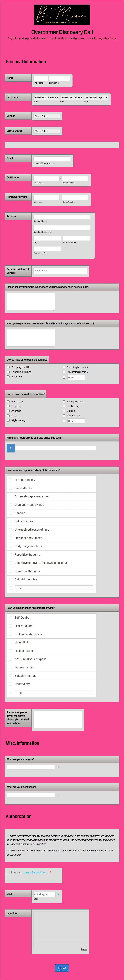Select the Self-Doubt checkbox
124x980 pixels.
click(x=11, y=618)
